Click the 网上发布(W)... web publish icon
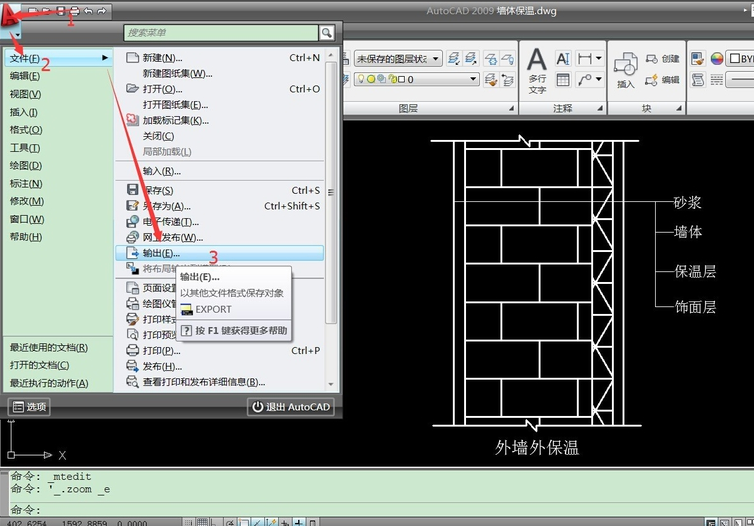The width and height of the screenshot is (754, 526). click(133, 237)
